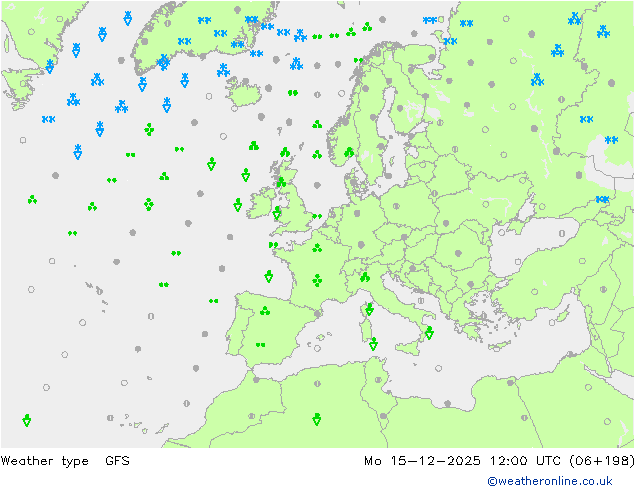This screenshot has height=490, width=634.
Task: Click the heavy rain symbol in central France
Action: tap(317, 280)
